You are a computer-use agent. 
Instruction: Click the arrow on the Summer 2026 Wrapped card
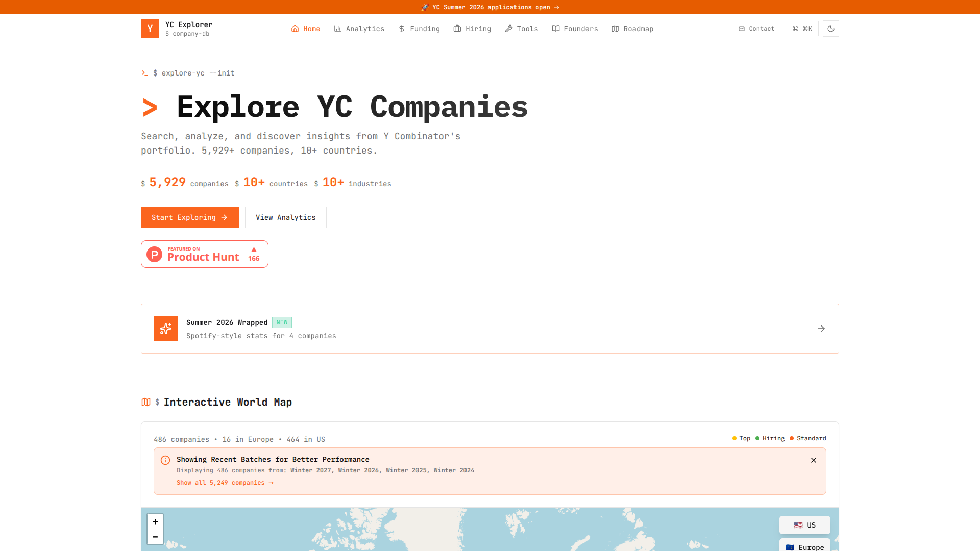point(821,329)
